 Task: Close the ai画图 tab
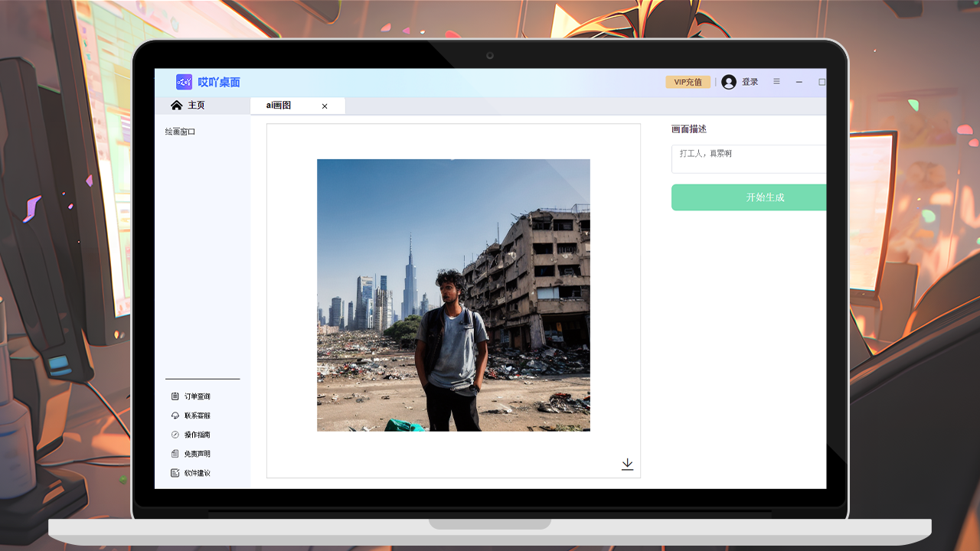coord(324,106)
